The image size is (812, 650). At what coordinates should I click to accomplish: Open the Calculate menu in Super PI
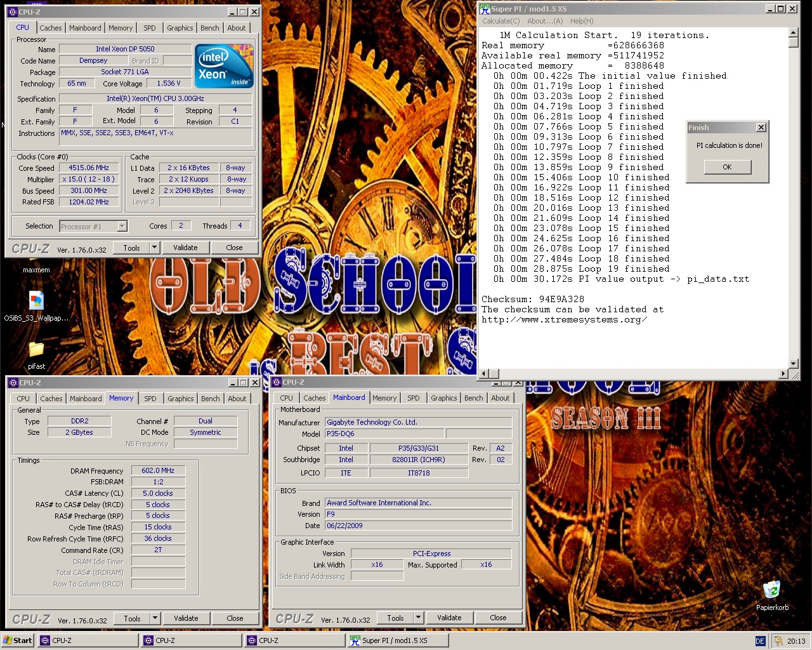(501, 21)
